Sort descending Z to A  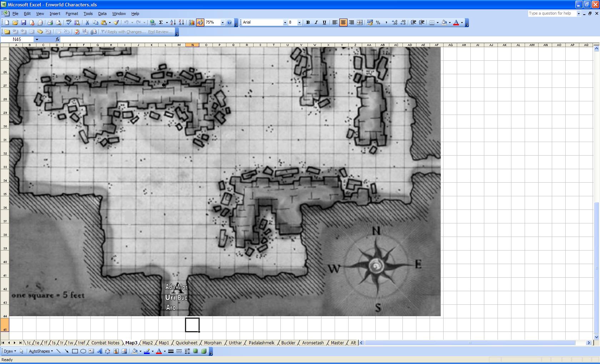pyautogui.click(x=181, y=22)
